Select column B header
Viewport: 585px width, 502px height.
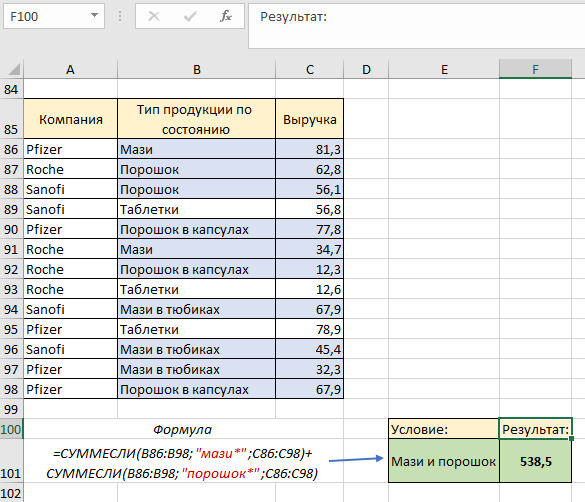197,69
